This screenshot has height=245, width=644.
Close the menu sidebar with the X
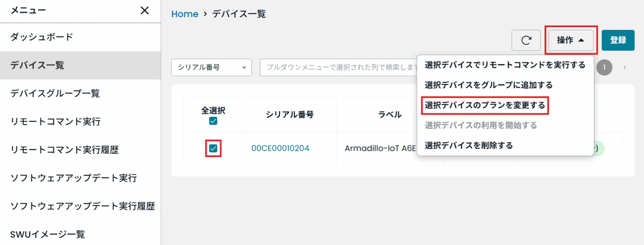144,11
